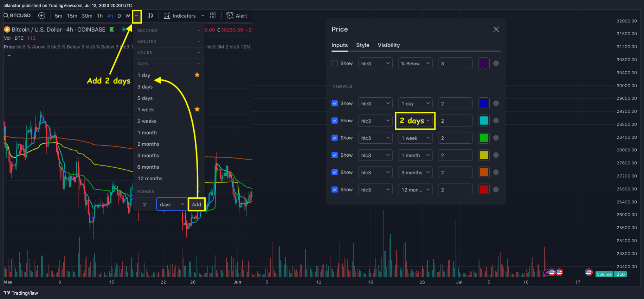The width and height of the screenshot is (644, 299).
Task: Expand the SECONDS section
Action: [169, 31]
